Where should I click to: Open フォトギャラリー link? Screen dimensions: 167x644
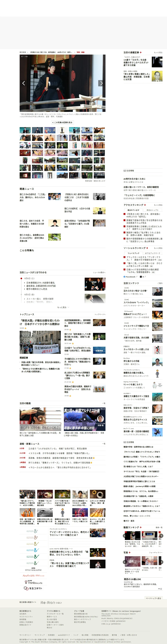(x=156, y=552)
